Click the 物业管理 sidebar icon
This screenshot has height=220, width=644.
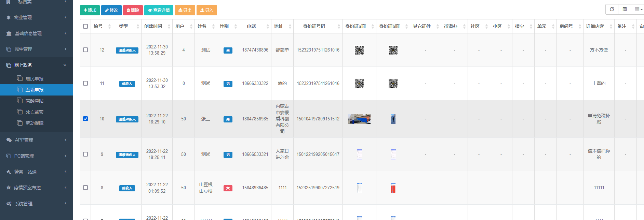[9, 17]
